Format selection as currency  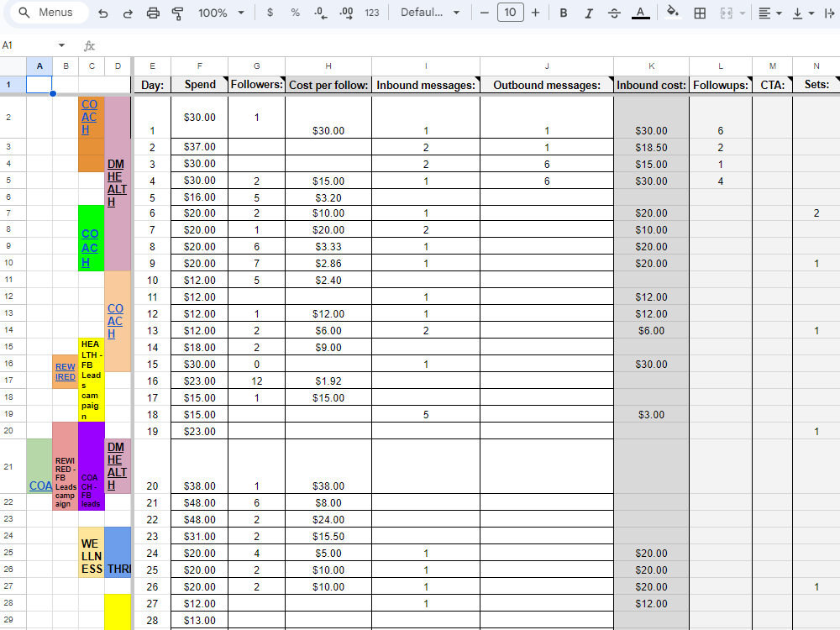[x=270, y=13]
